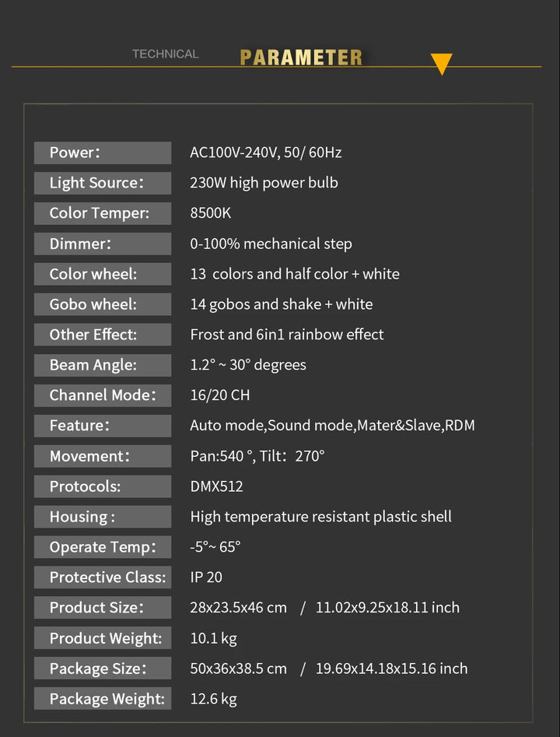Click the yellow downward triangle icon
The height and width of the screenshot is (737, 560).
point(441,64)
